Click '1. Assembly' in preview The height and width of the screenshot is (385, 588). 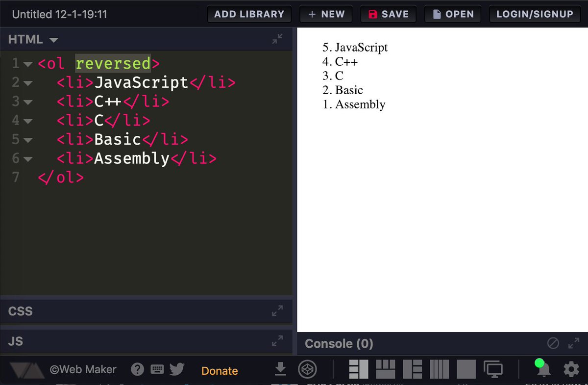point(354,104)
